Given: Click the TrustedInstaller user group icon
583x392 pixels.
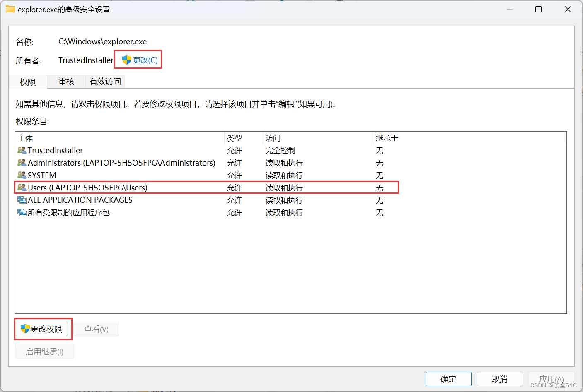Looking at the screenshot, I should pos(22,150).
